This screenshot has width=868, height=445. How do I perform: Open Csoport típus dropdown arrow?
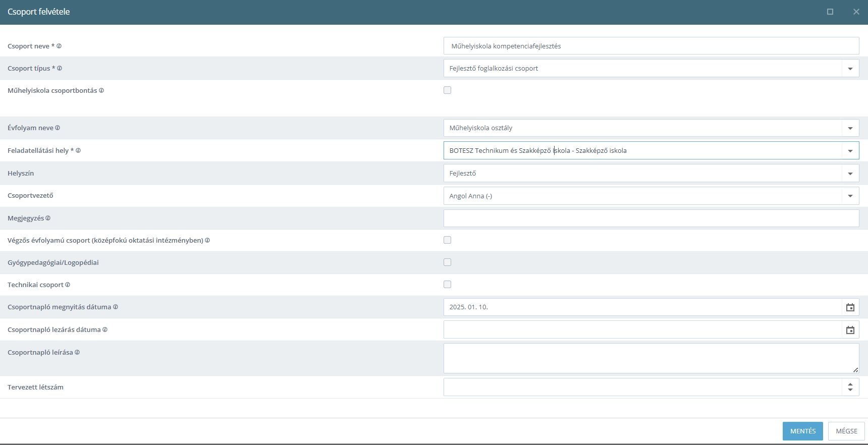click(x=850, y=69)
